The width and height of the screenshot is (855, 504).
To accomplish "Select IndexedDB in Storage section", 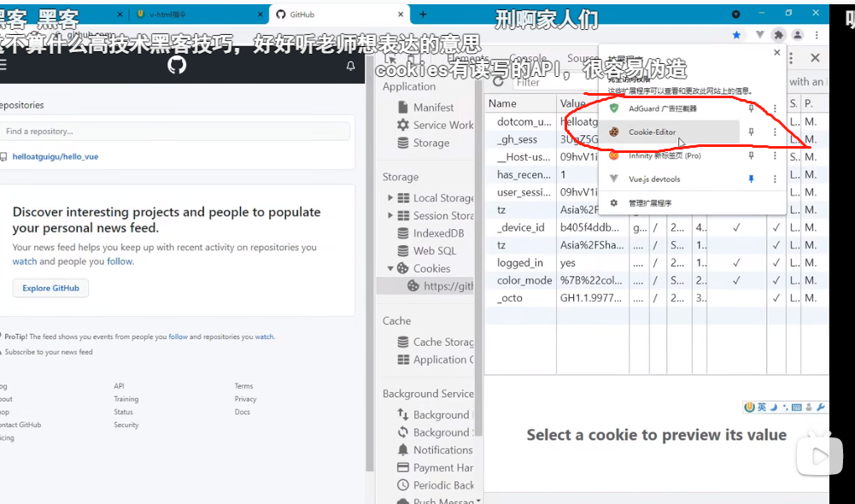I will (x=430, y=233).
